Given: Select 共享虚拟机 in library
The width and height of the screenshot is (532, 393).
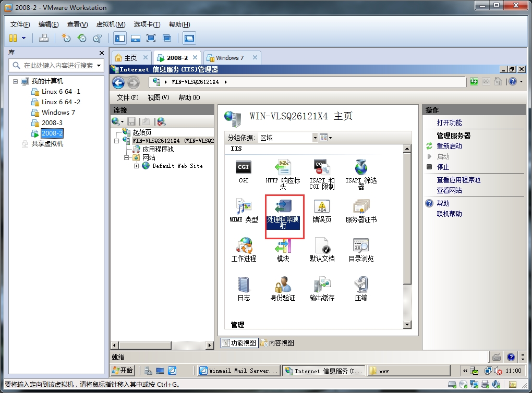Looking at the screenshot, I should tap(47, 144).
